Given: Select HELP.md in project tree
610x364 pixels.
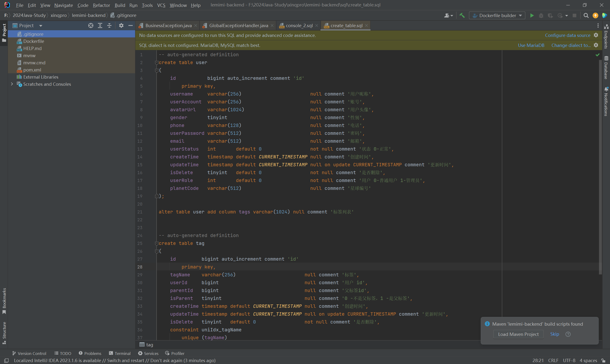Looking at the screenshot, I should click(32, 48).
